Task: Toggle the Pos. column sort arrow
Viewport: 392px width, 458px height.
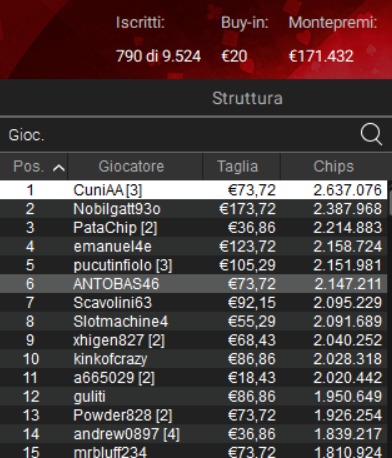Action: click(59, 168)
